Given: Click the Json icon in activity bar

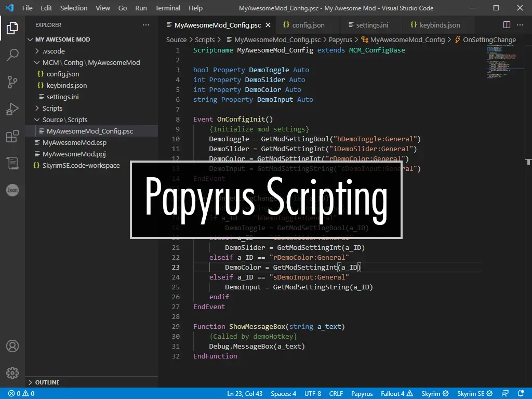Looking at the screenshot, I should 12,190.
